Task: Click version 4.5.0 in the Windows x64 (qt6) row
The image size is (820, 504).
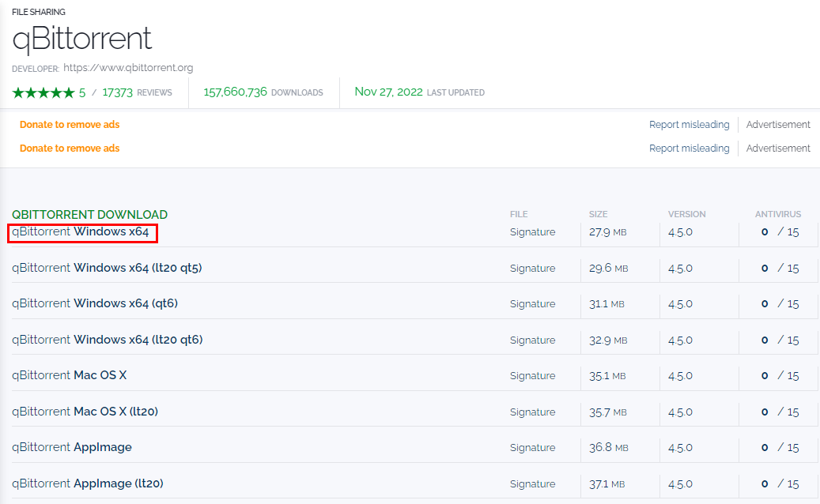Action: click(680, 304)
